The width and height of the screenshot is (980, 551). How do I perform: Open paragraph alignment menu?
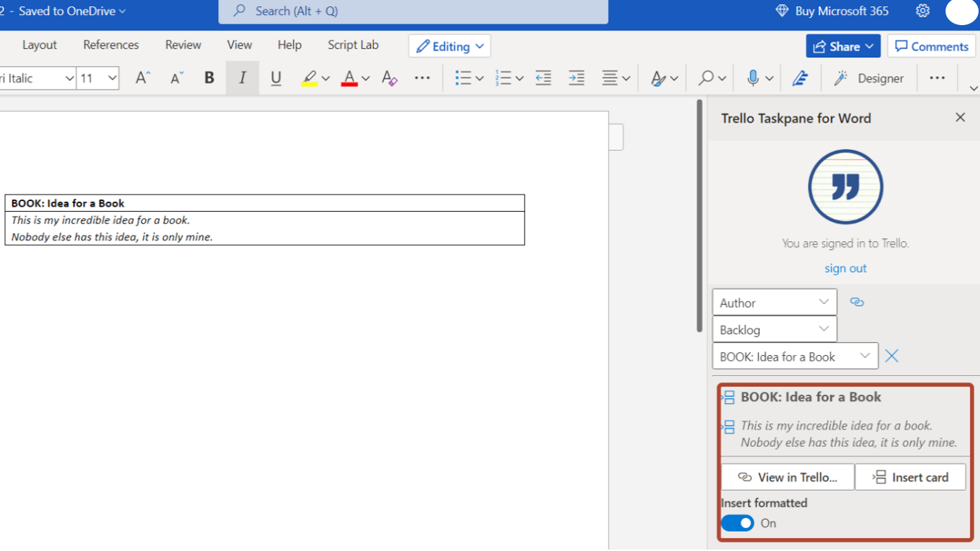coord(616,78)
